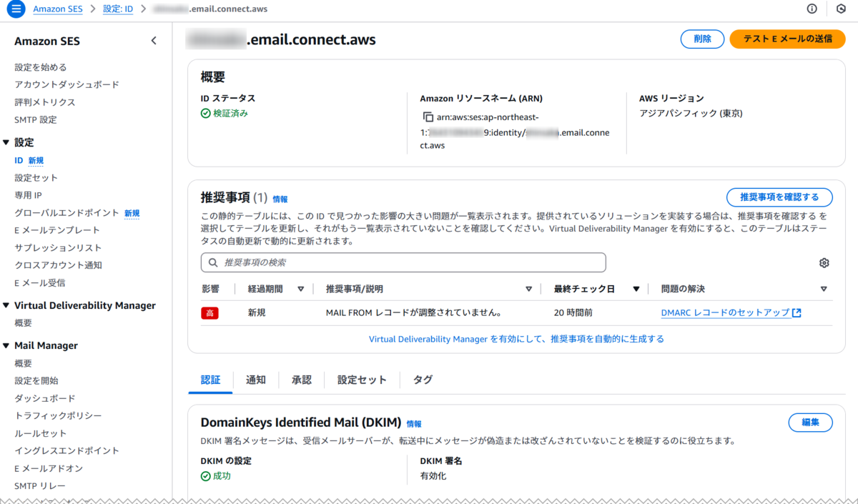This screenshot has width=858, height=504.
Task: Sort by 最終チェック日 column arrow
Action: click(x=636, y=289)
